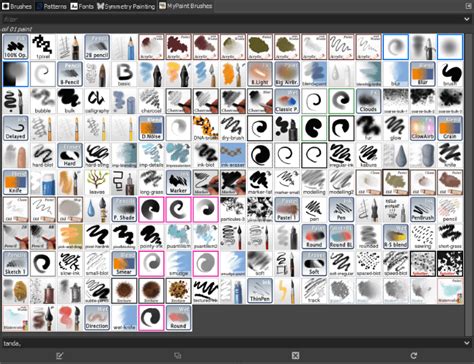The image size is (474, 364).
Task: Select the Marker brush
Action: click(178, 183)
